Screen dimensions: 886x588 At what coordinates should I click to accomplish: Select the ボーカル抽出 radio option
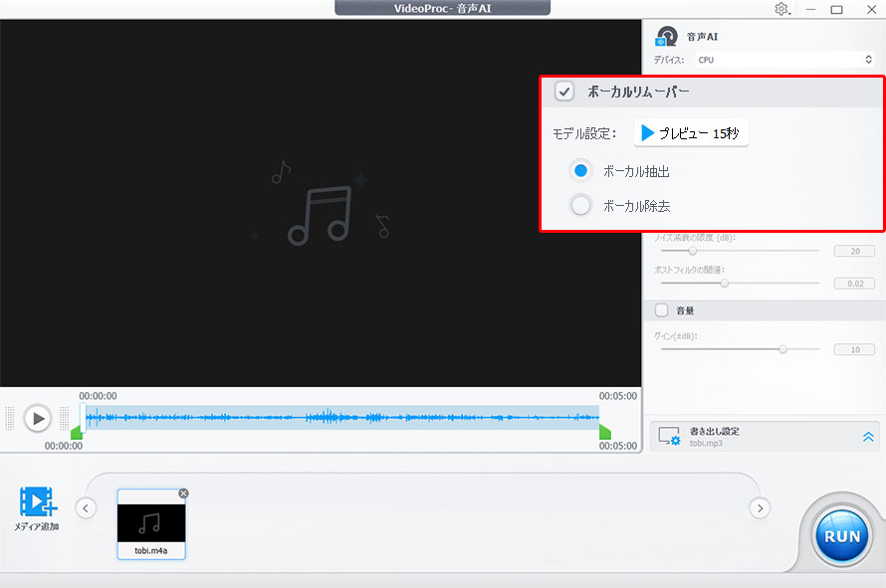pyautogui.click(x=580, y=170)
